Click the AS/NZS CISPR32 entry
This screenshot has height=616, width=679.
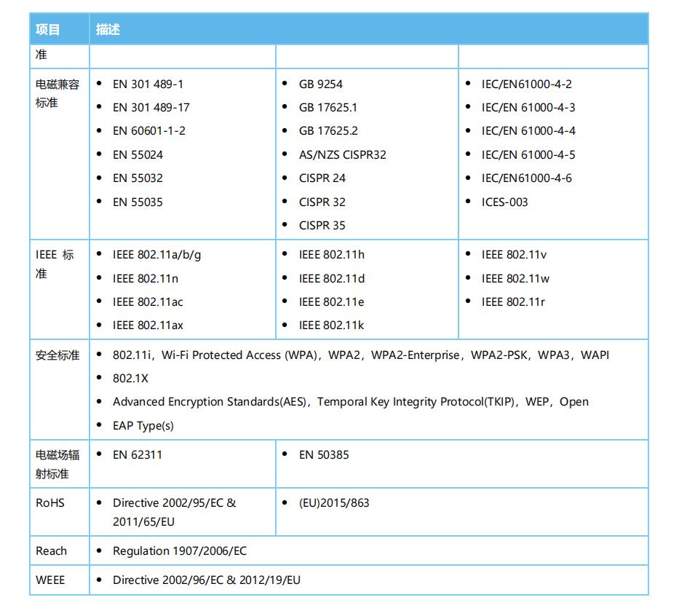click(x=342, y=154)
